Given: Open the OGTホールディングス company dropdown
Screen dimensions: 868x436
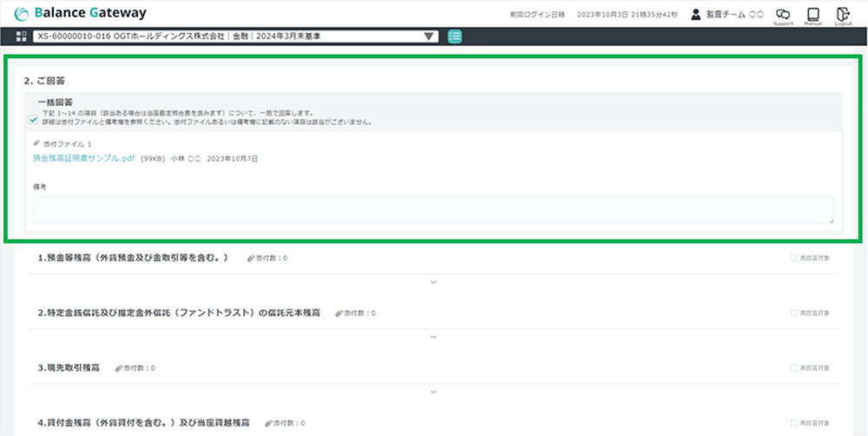Looking at the screenshot, I should [235, 36].
